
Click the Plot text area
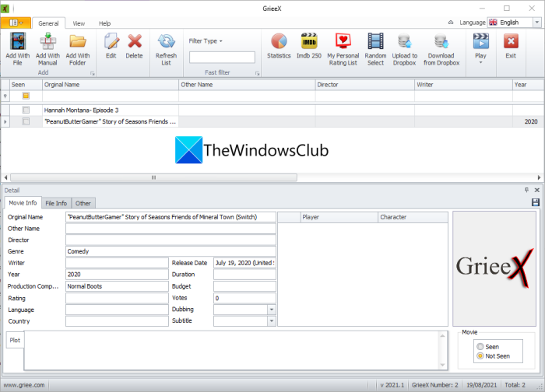(x=232, y=351)
